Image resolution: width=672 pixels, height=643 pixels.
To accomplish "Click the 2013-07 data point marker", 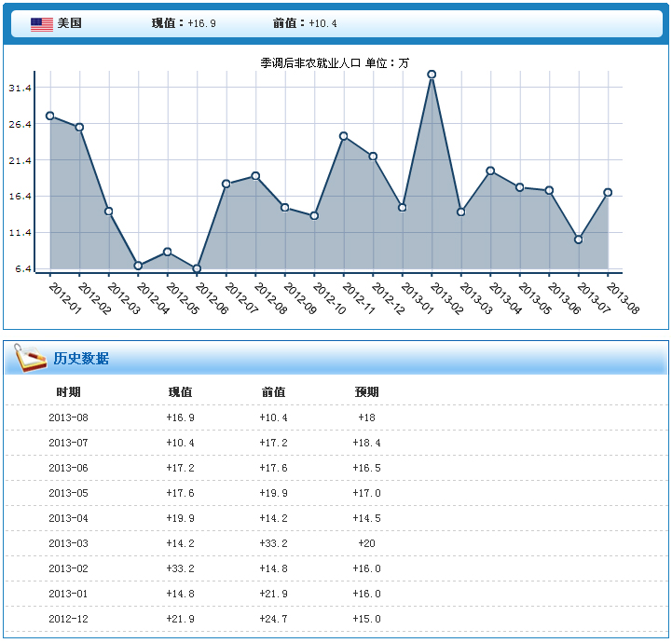I will coord(579,239).
